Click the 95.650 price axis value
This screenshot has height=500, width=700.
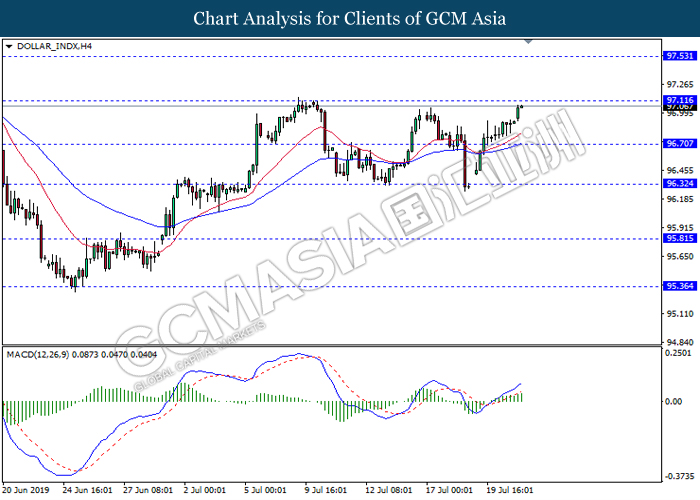point(680,256)
